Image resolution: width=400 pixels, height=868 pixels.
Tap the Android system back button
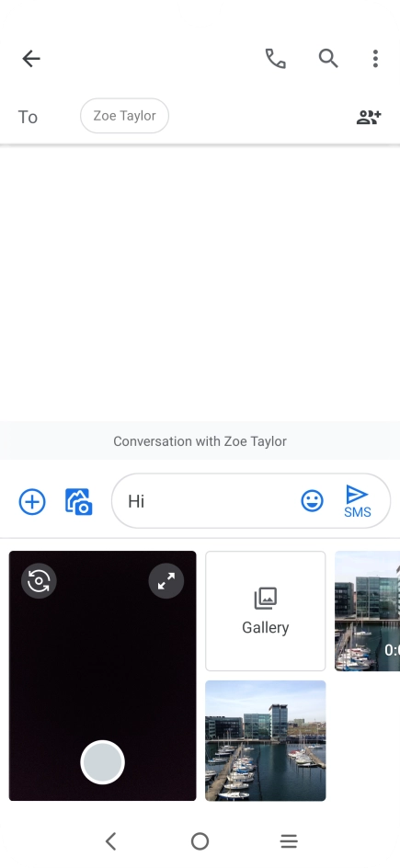(x=110, y=841)
